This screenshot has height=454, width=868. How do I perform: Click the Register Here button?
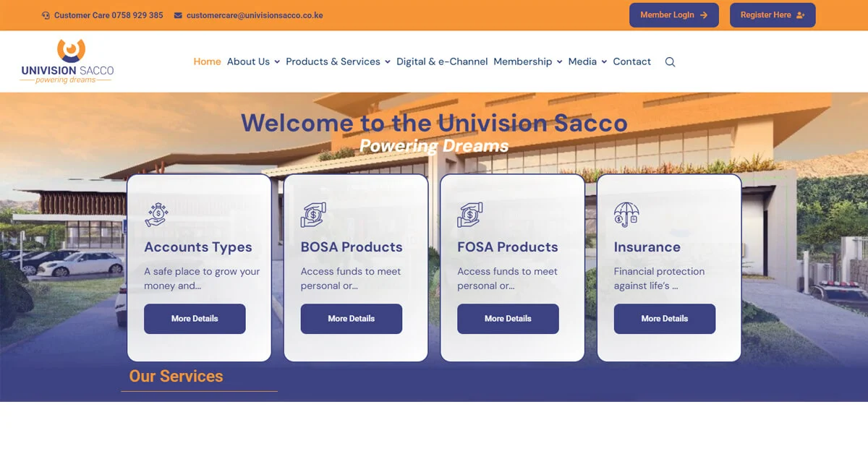pos(773,14)
